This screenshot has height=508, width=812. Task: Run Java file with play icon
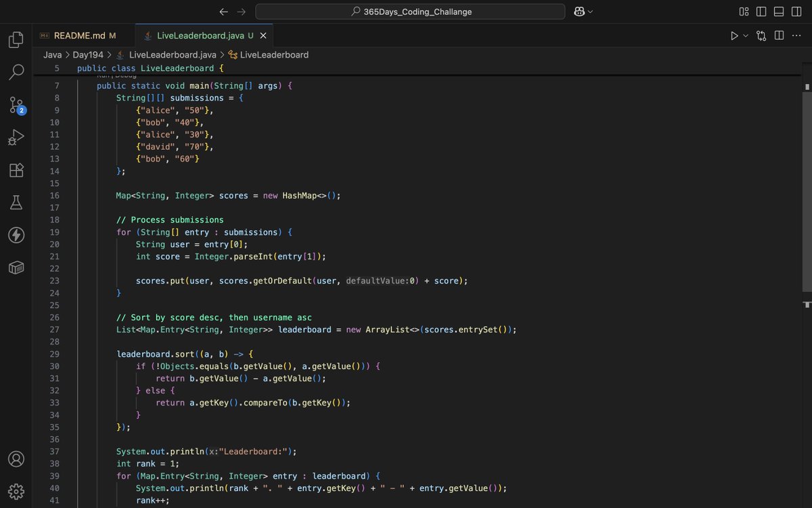click(734, 36)
